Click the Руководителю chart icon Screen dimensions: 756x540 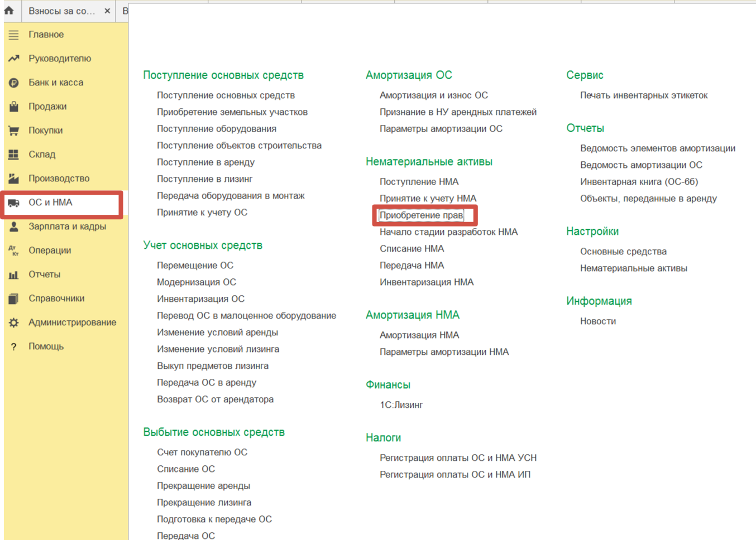14,59
